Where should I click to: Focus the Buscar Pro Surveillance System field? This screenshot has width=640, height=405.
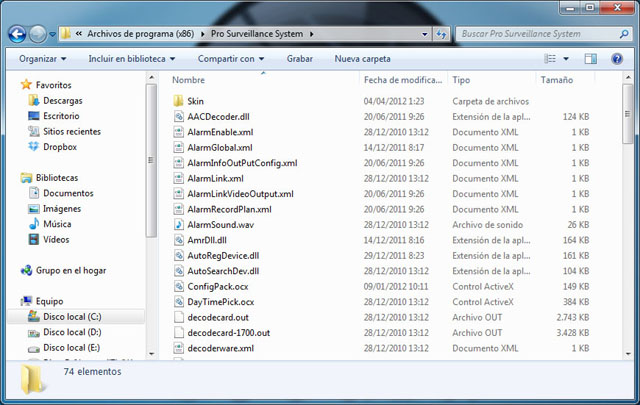(543, 34)
